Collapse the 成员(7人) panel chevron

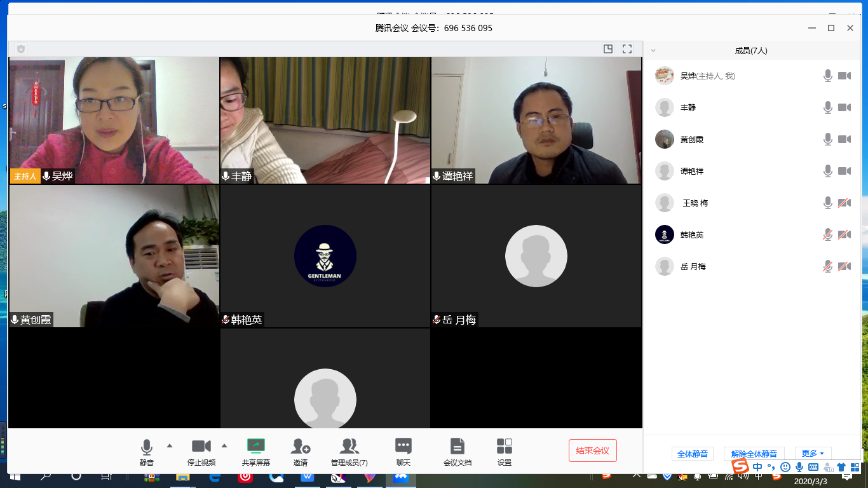point(653,51)
